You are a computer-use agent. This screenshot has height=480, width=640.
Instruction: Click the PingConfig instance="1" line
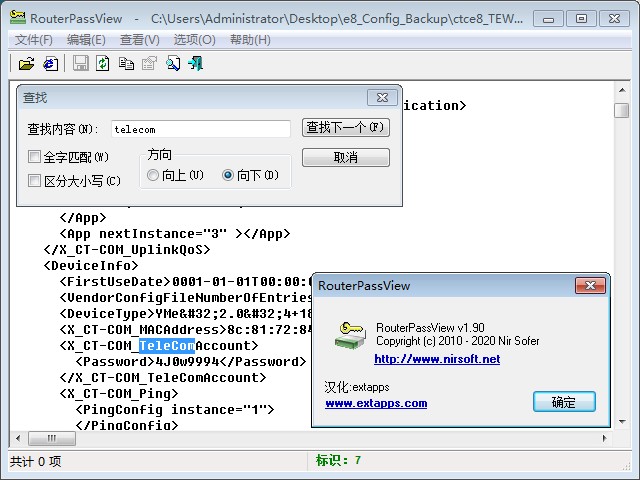(x=175, y=409)
